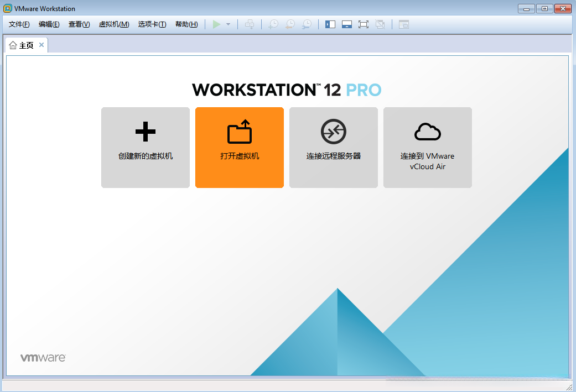Viewport: 576px width, 392px height.
Task: Click the Take Snapshot toolbar icon
Action: [x=273, y=24]
